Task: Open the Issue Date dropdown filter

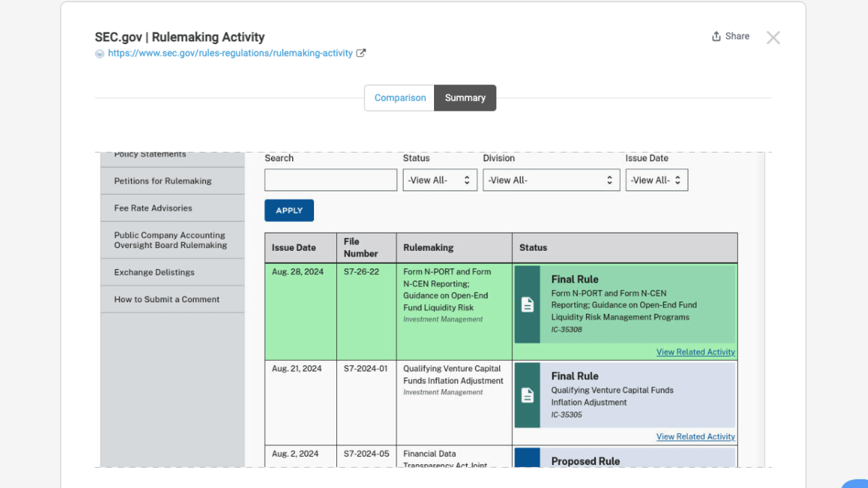Action: (x=656, y=180)
